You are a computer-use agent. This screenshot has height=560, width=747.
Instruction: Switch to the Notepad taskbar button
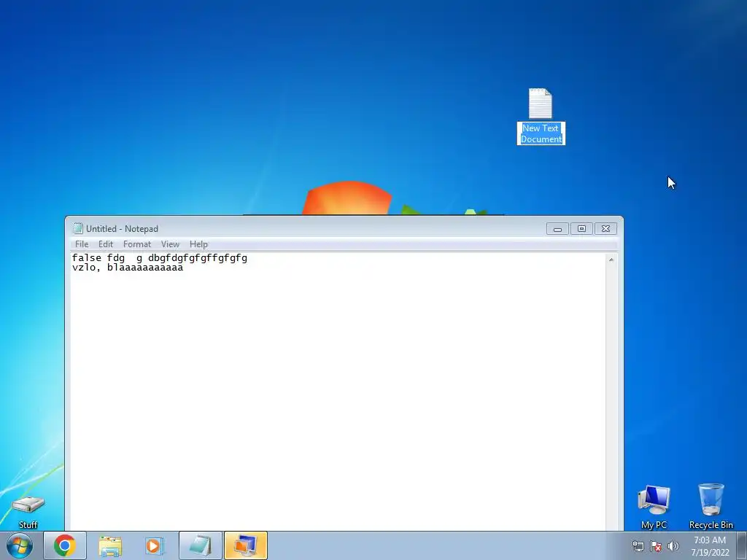[x=201, y=545]
